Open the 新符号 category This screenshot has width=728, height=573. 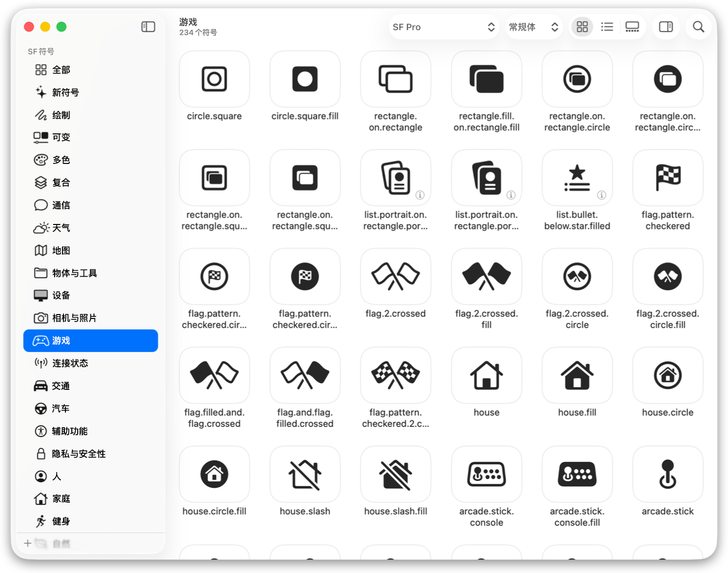coord(91,93)
